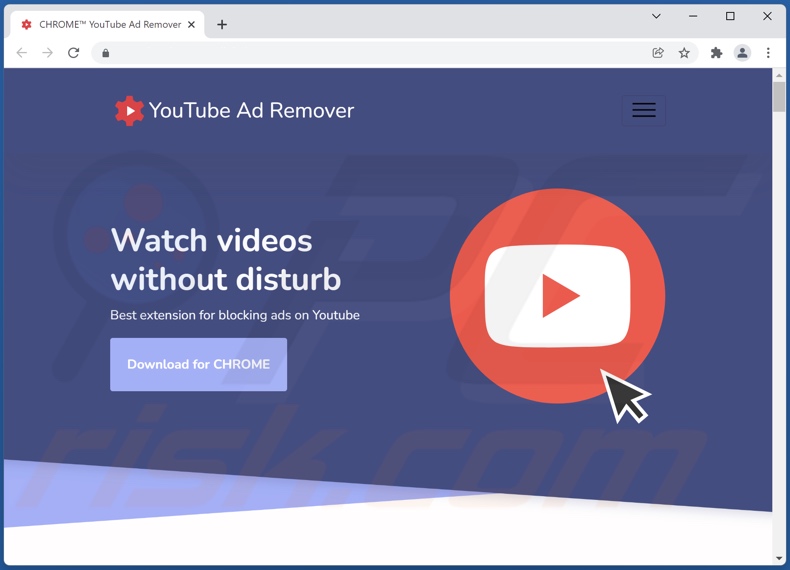
Task: Reload the page with refresh icon
Action: coord(74,53)
